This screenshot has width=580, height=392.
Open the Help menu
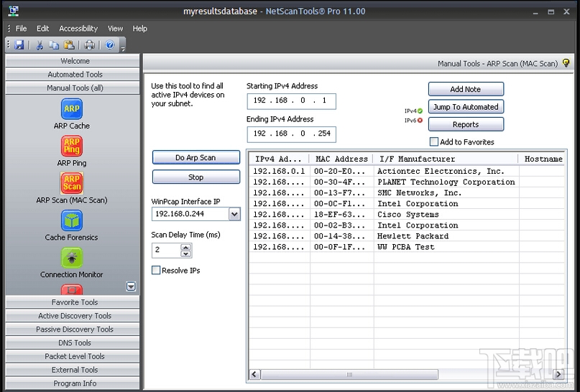[x=140, y=29]
